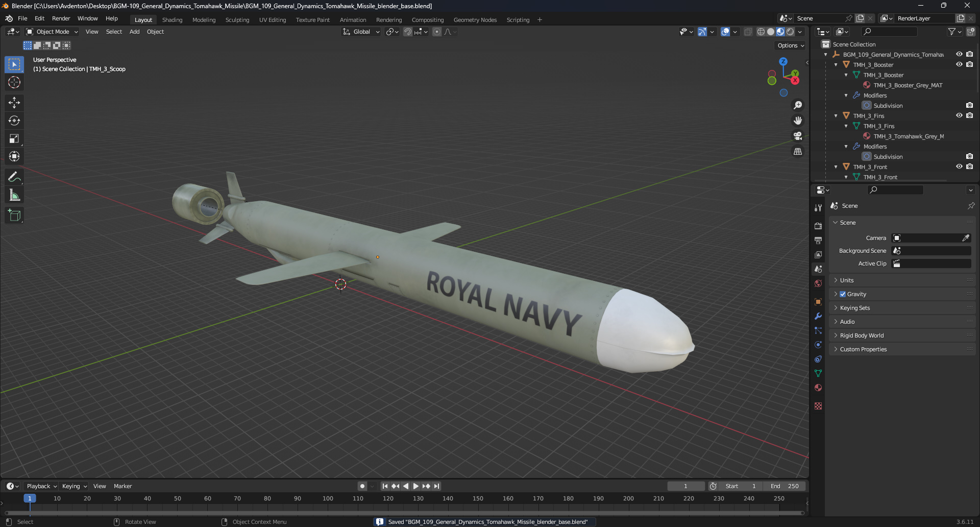Toggle proportional editing in header

pos(437,32)
